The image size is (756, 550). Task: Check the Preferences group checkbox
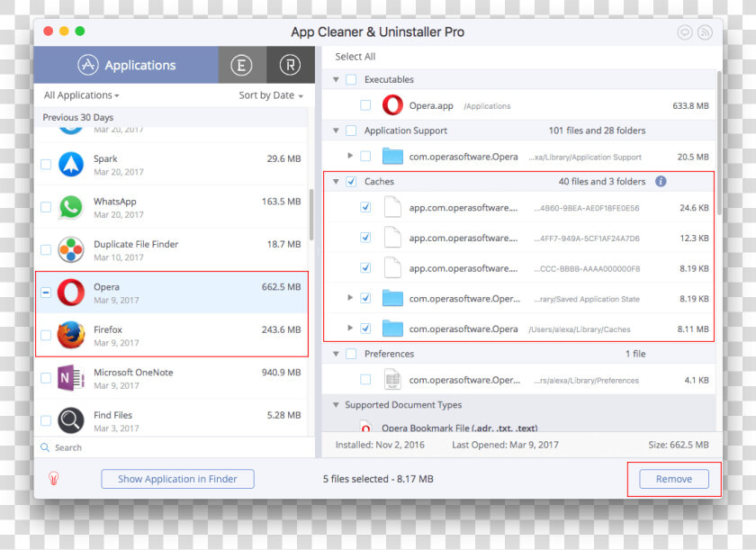pyautogui.click(x=352, y=354)
